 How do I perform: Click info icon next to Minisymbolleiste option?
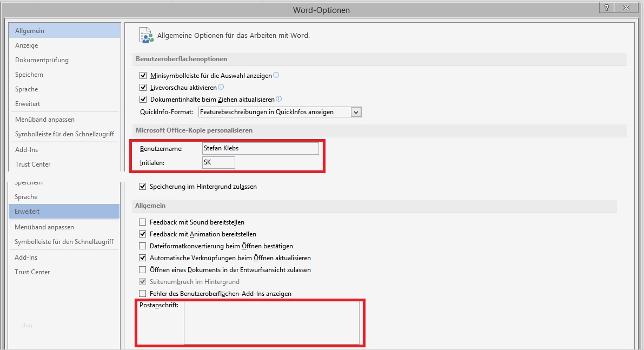point(276,75)
